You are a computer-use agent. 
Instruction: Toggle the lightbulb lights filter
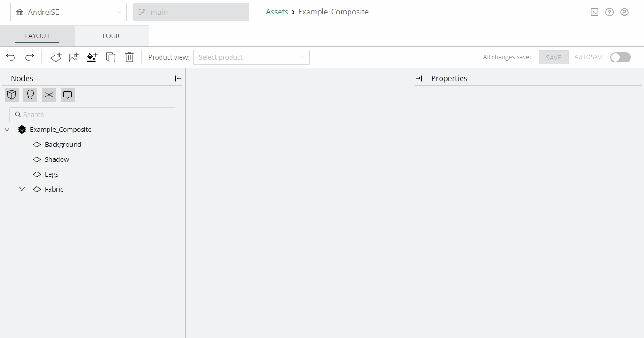click(x=30, y=95)
